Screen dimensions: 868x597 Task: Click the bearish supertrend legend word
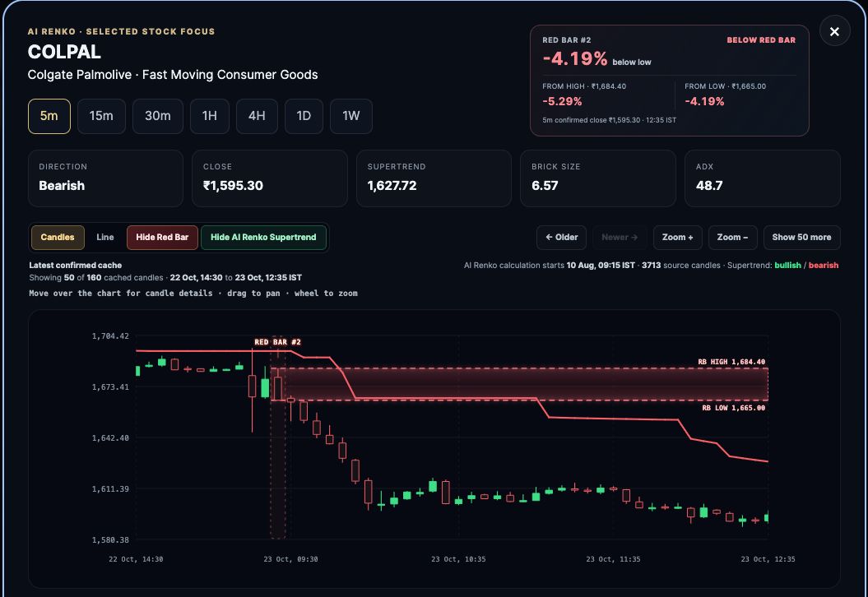[x=824, y=266]
